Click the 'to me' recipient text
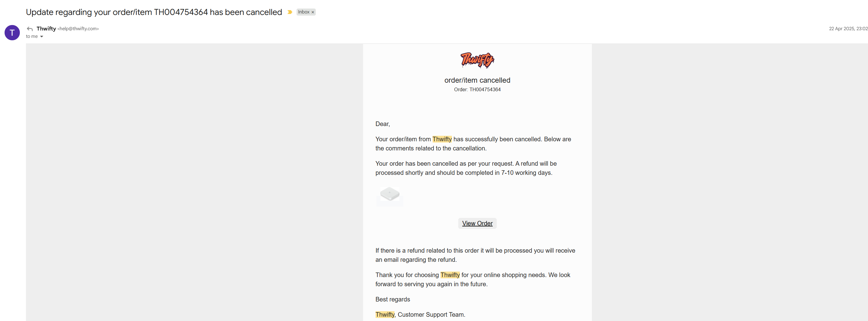 pyautogui.click(x=32, y=36)
